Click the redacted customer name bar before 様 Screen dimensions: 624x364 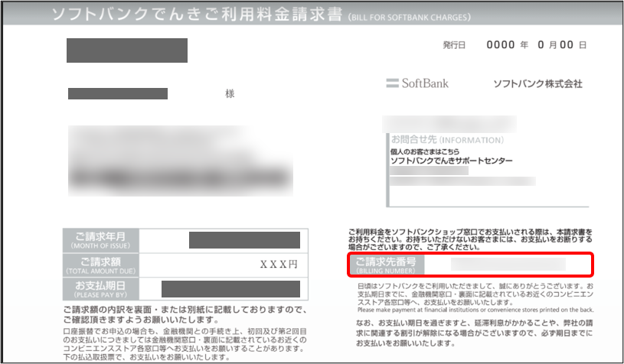(118, 94)
